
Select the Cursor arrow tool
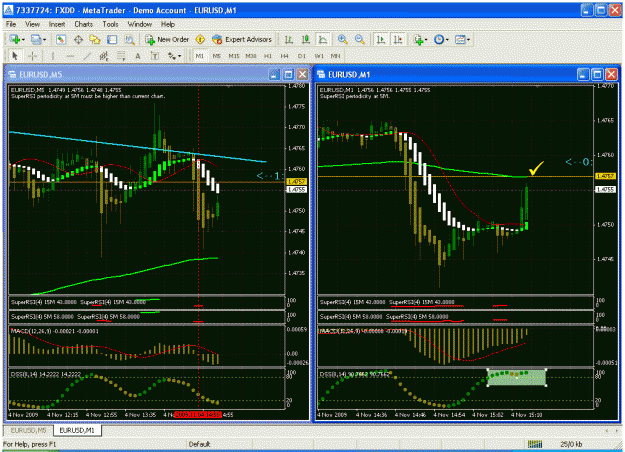pyautogui.click(x=15, y=56)
